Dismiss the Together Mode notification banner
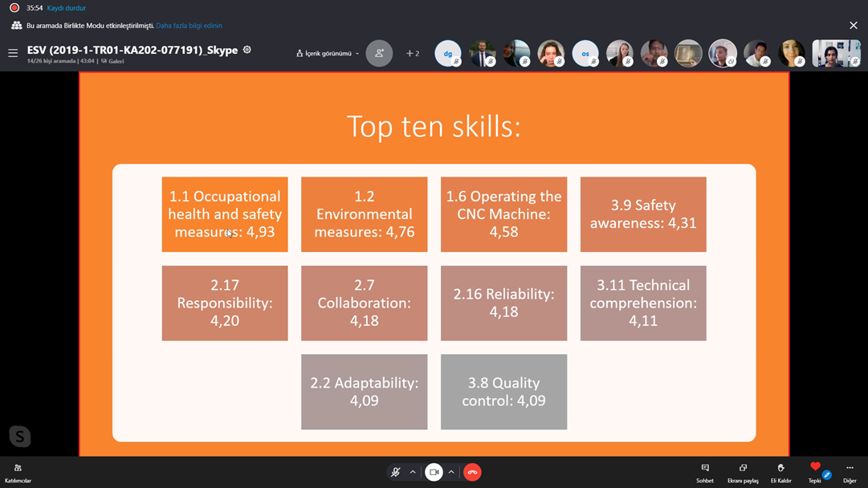Screen dimensions: 868x488 (x=853, y=26)
